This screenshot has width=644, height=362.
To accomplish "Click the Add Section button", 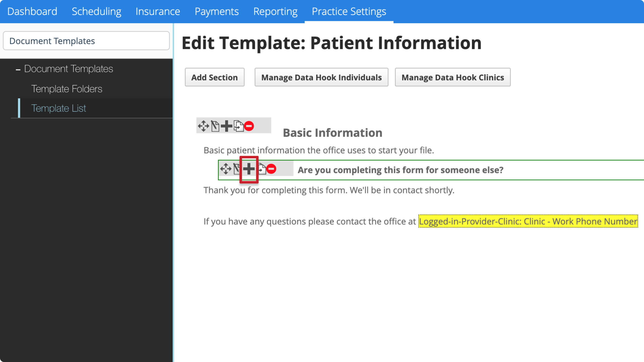I will tap(215, 77).
